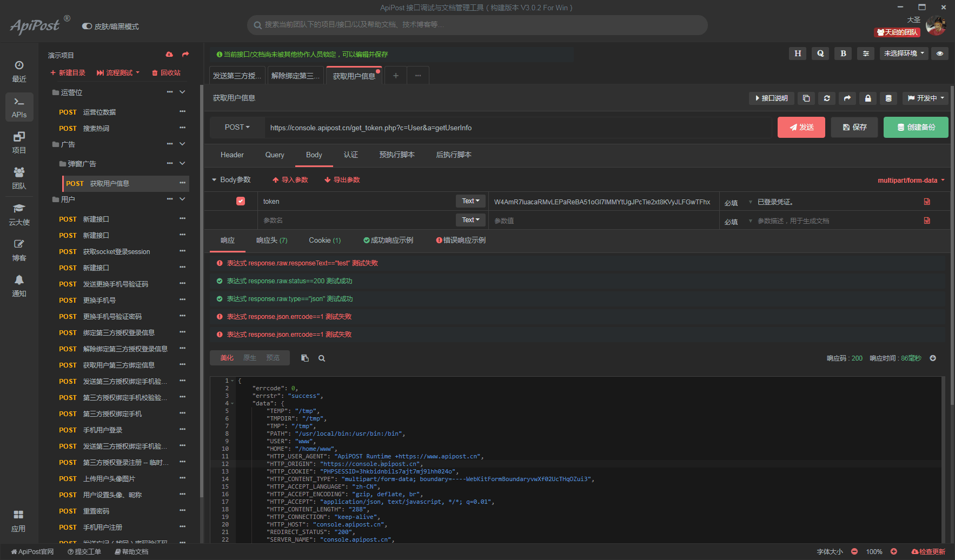Screen dimensions: 955x560
Task: Uncheck the token parameter checkbox
Action: click(x=241, y=201)
